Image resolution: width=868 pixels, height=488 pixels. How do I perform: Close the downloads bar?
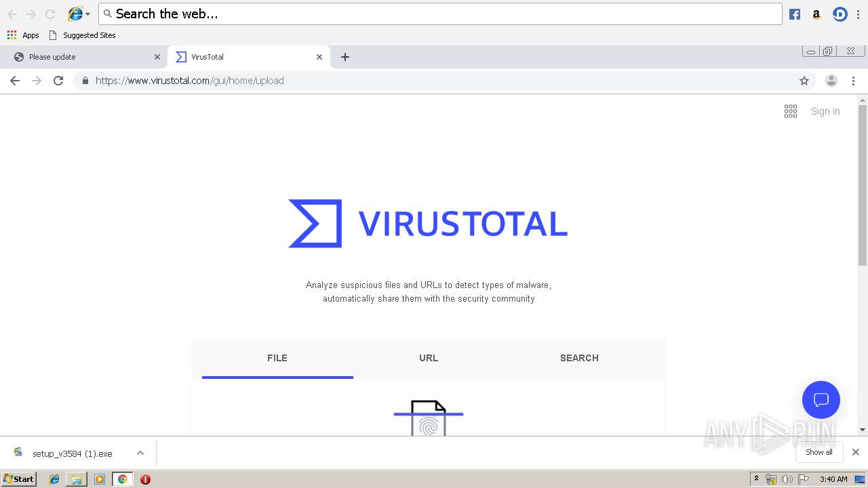[856, 452]
